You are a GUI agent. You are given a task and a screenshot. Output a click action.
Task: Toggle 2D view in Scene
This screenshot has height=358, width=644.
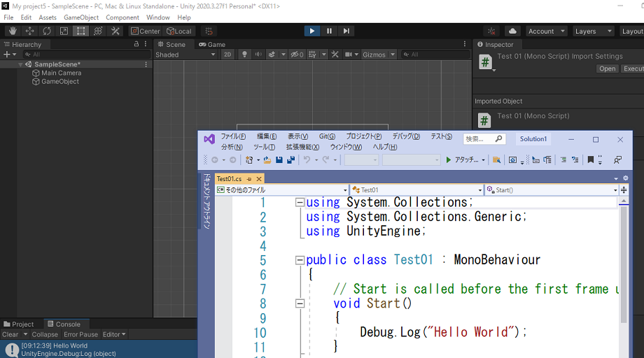coord(227,55)
